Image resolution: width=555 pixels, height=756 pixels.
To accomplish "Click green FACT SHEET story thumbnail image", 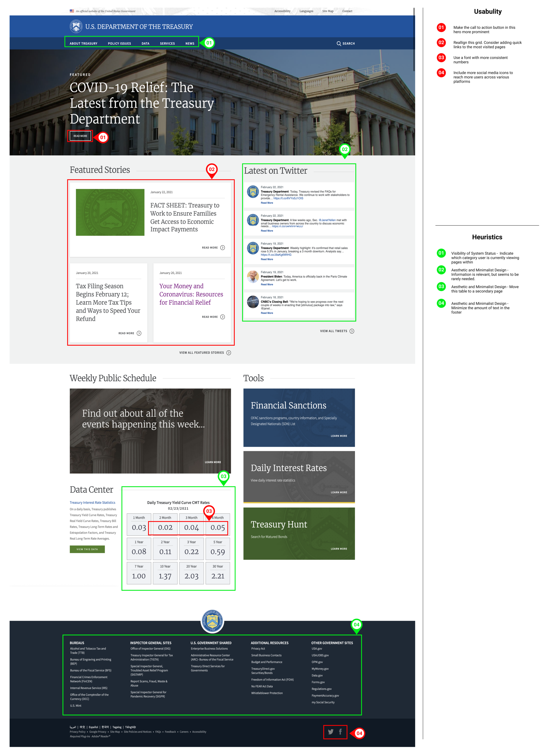I will (110, 212).
